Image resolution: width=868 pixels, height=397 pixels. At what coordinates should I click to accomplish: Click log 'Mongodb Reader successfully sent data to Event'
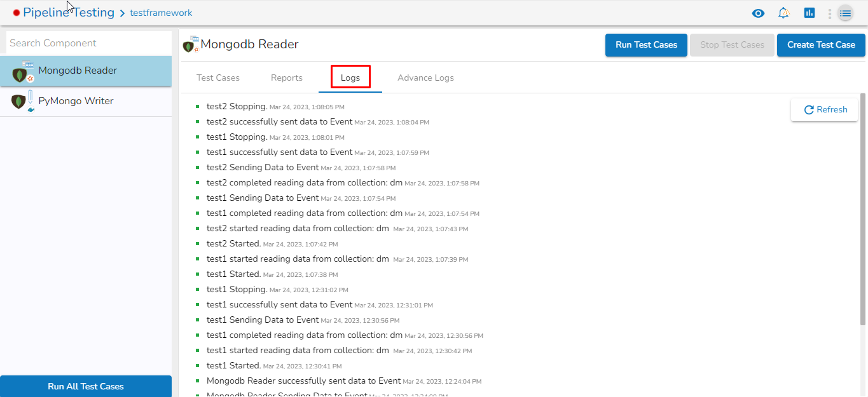(x=344, y=381)
